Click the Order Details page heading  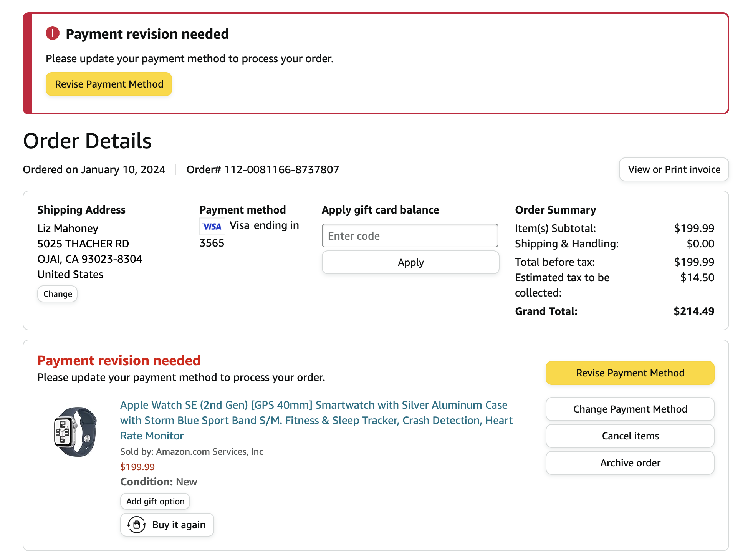[x=87, y=141]
